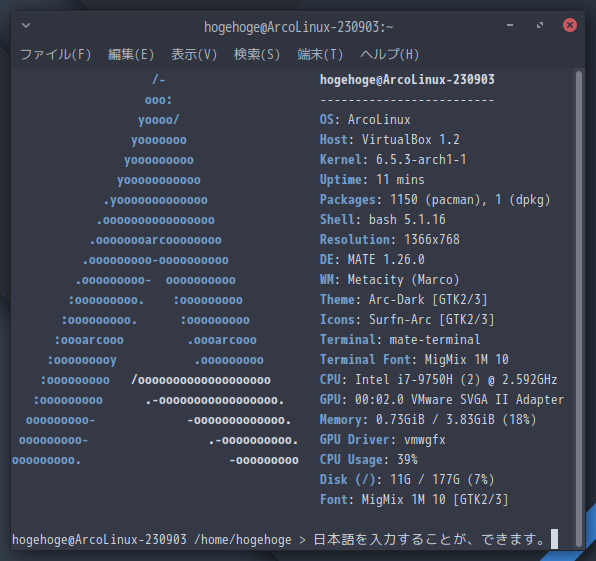
Task: Open the 編集(E) menu
Action: (x=131, y=54)
